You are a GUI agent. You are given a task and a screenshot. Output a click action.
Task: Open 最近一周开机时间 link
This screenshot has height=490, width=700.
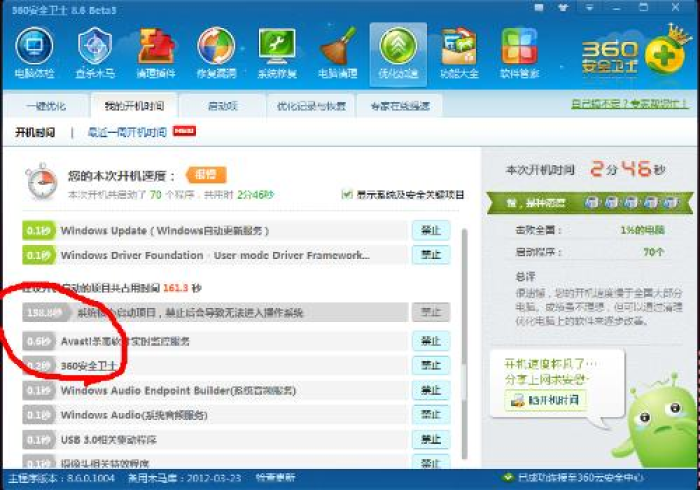[127, 132]
